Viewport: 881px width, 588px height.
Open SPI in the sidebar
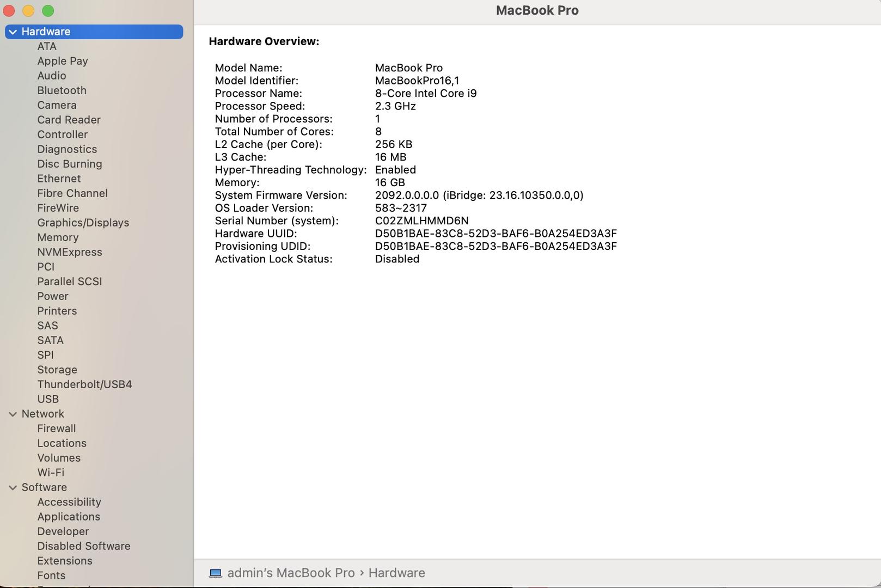[45, 355]
